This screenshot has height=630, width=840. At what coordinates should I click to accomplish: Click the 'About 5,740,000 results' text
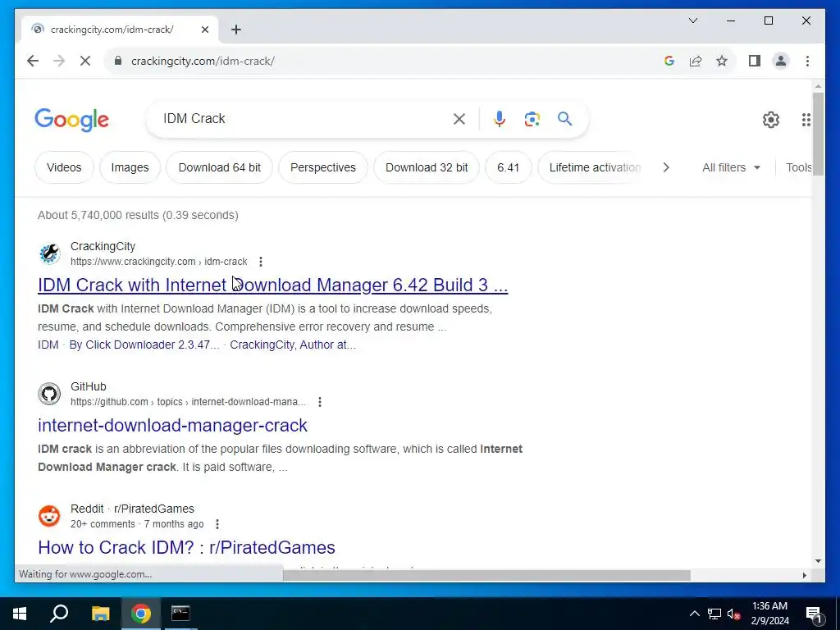tap(138, 216)
